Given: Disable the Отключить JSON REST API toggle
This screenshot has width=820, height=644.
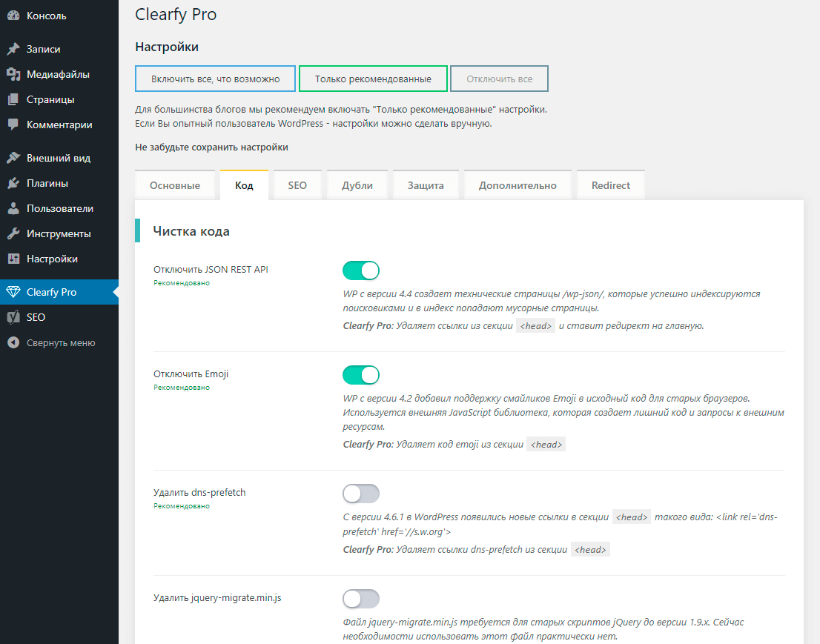Looking at the screenshot, I should (361, 270).
